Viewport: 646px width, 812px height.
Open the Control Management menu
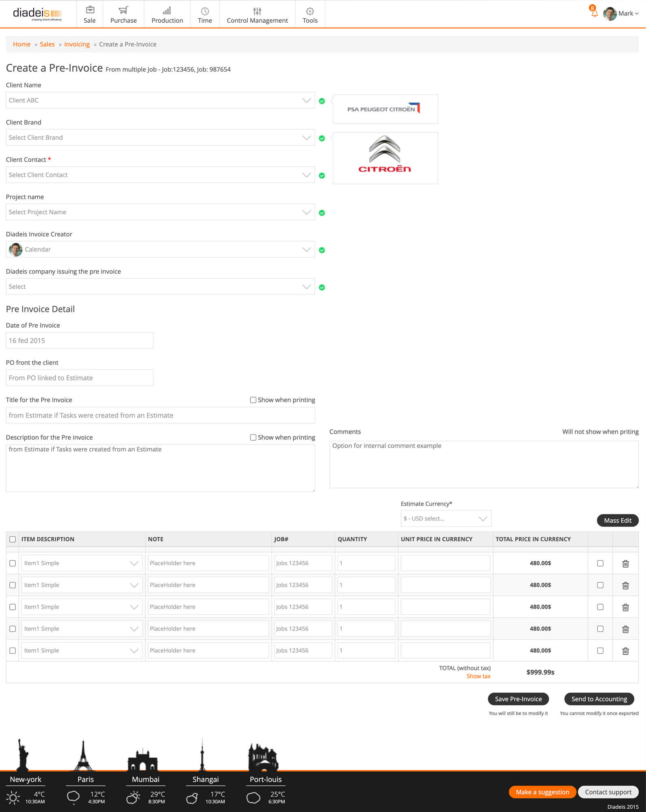[x=257, y=15]
